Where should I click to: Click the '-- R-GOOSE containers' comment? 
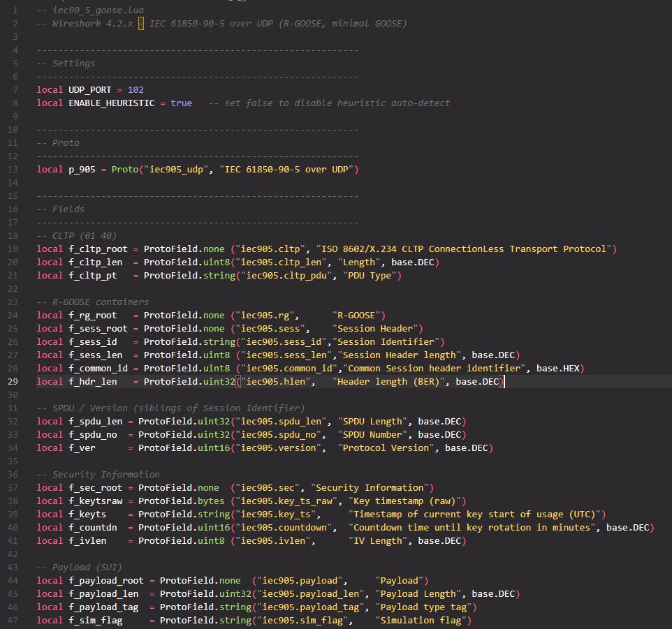pos(92,302)
